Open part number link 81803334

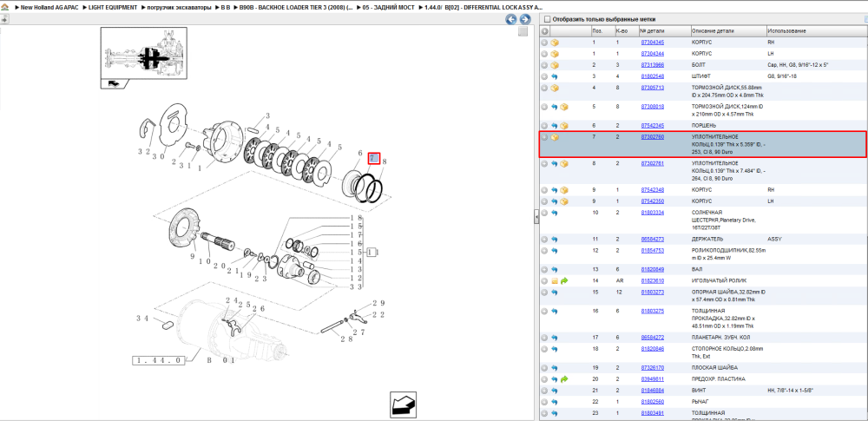[652, 212]
